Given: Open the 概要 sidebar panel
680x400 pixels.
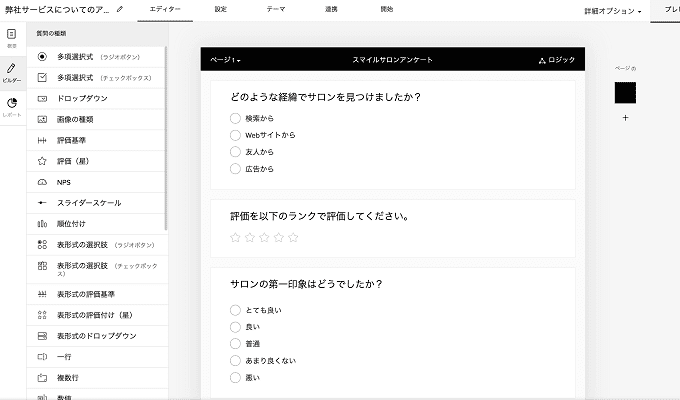Looking at the screenshot, I should click(x=12, y=39).
